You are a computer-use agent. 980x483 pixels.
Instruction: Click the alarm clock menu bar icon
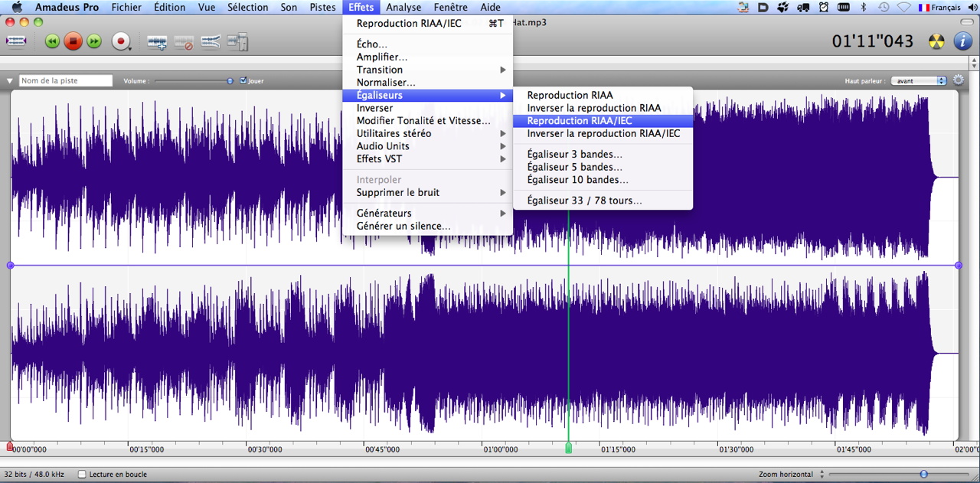823,7
